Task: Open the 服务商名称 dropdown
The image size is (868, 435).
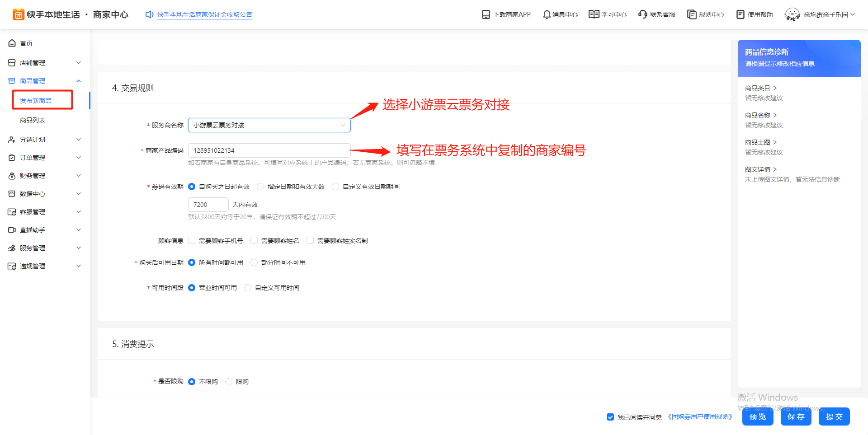Action: pyautogui.click(x=269, y=125)
